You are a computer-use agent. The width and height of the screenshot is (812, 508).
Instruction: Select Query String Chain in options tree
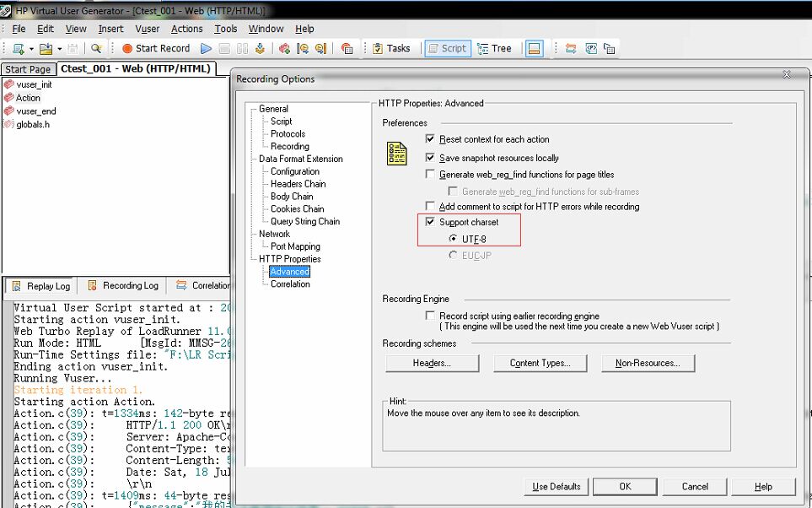[305, 221]
